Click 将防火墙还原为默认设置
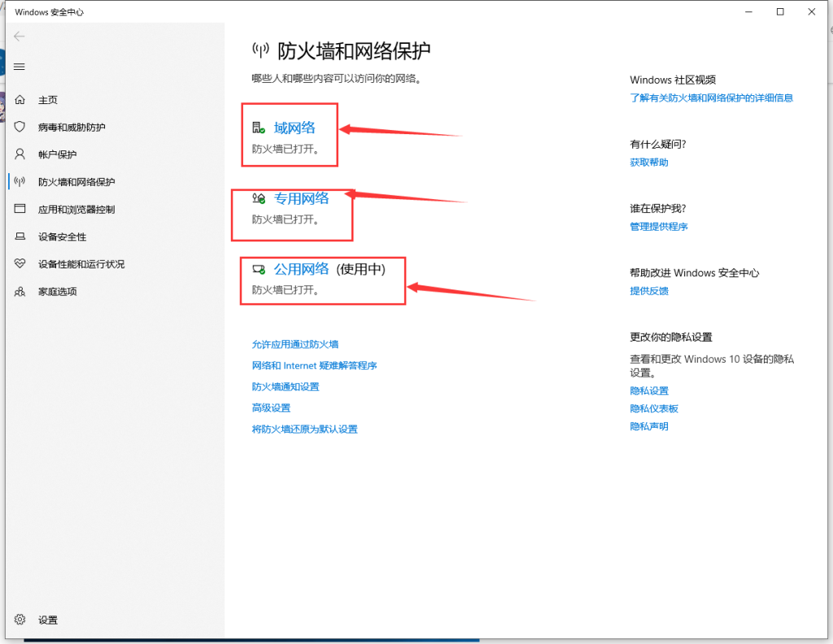This screenshot has width=833, height=644. (x=304, y=429)
